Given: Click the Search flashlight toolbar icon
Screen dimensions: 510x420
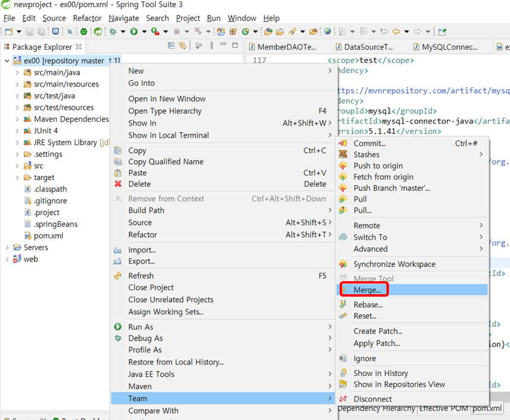Looking at the screenshot, I should tap(293, 31).
